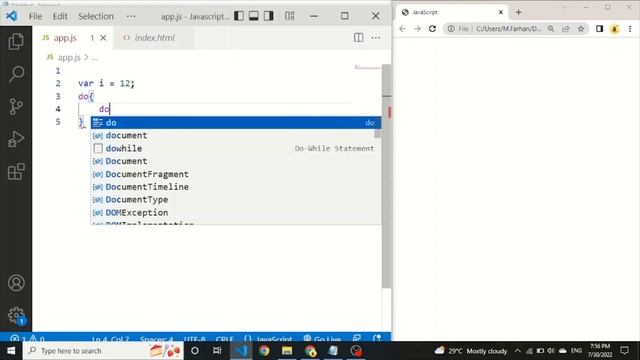640x360 pixels.
Task: Close the app.js tab
Action: pyautogui.click(x=103, y=38)
